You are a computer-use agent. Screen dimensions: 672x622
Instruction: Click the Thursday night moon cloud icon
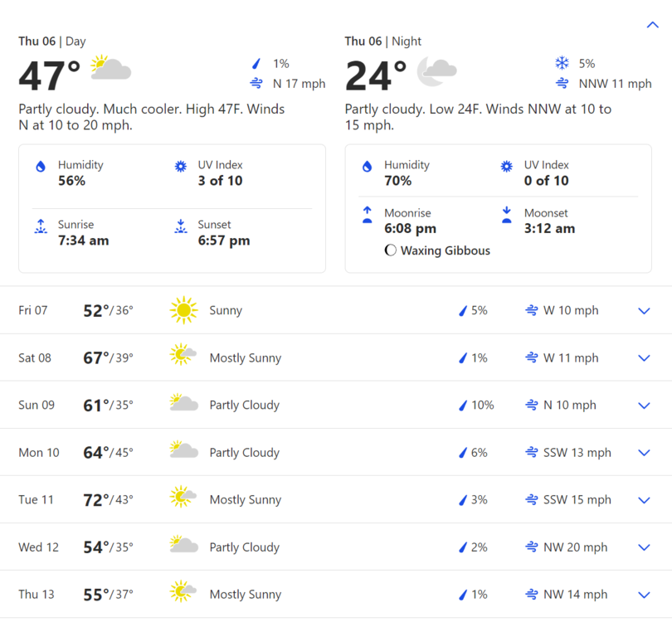tap(436, 70)
